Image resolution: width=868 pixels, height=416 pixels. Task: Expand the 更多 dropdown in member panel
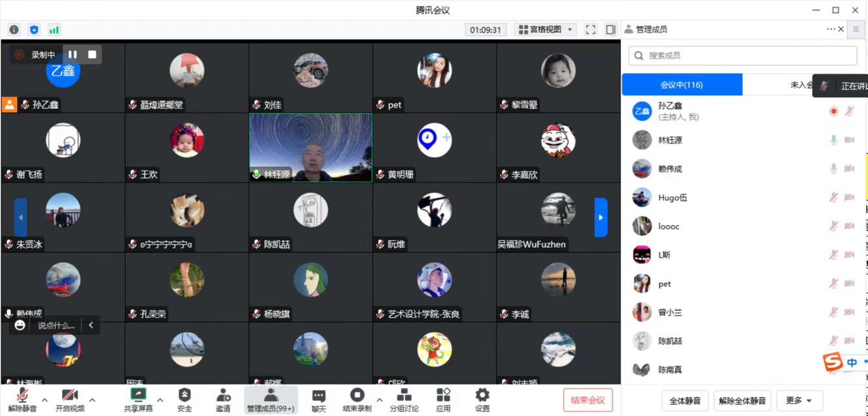800,400
